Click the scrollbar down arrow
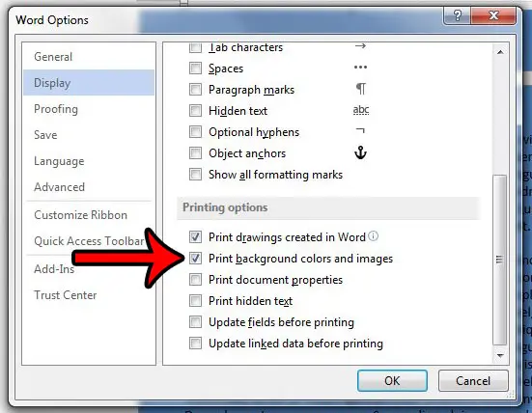 [500, 356]
